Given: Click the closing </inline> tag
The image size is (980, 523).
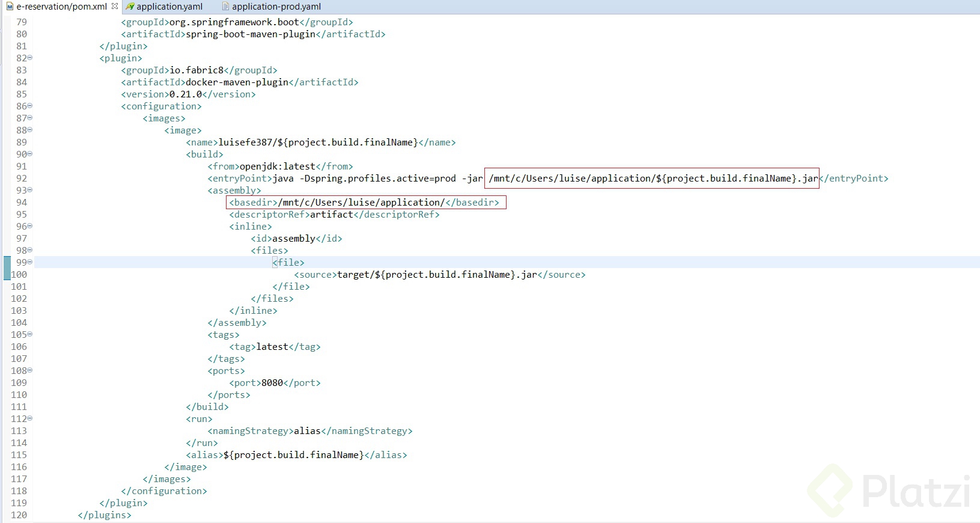Looking at the screenshot, I should click(254, 311).
